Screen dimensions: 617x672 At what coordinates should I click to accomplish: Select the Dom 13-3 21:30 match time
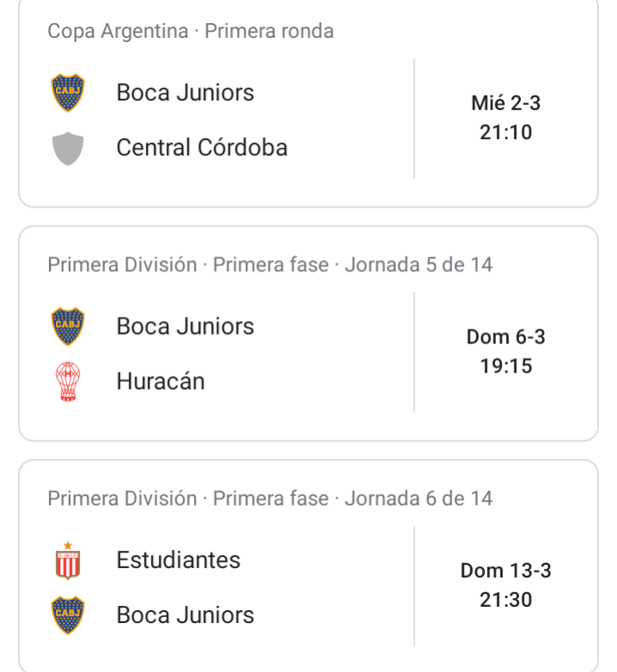[x=505, y=585]
